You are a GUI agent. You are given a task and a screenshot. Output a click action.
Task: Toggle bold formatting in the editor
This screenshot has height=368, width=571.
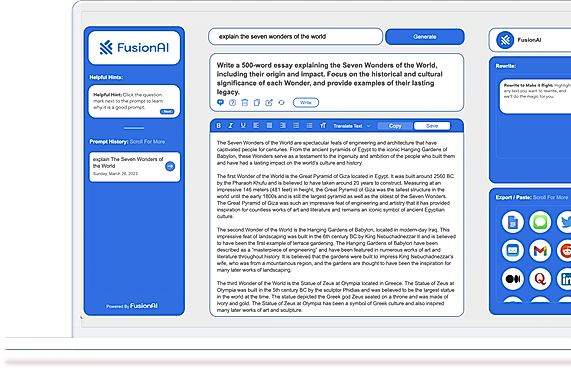coord(218,126)
